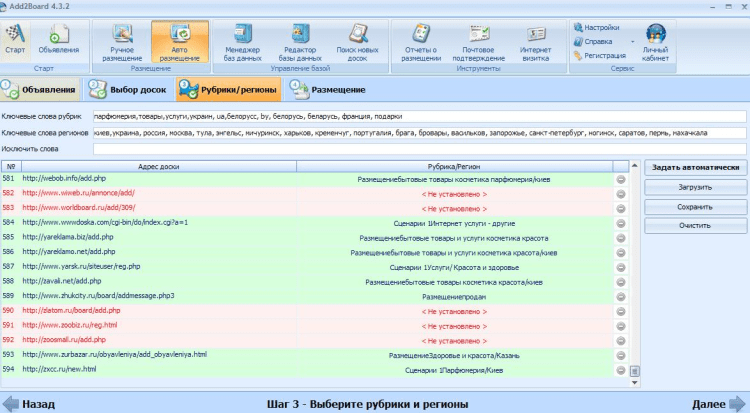This screenshot has height=413, width=750.
Task: Click round button for row 582
Action: (621, 194)
